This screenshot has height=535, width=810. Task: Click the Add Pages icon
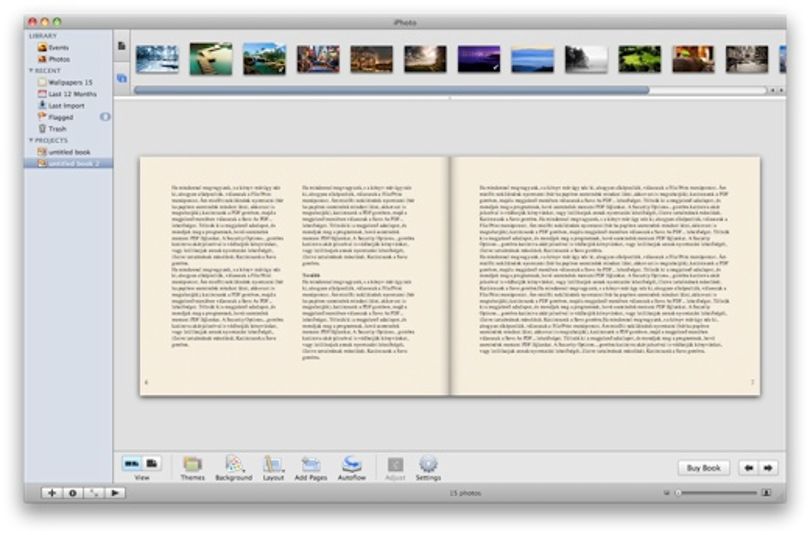click(x=310, y=464)
